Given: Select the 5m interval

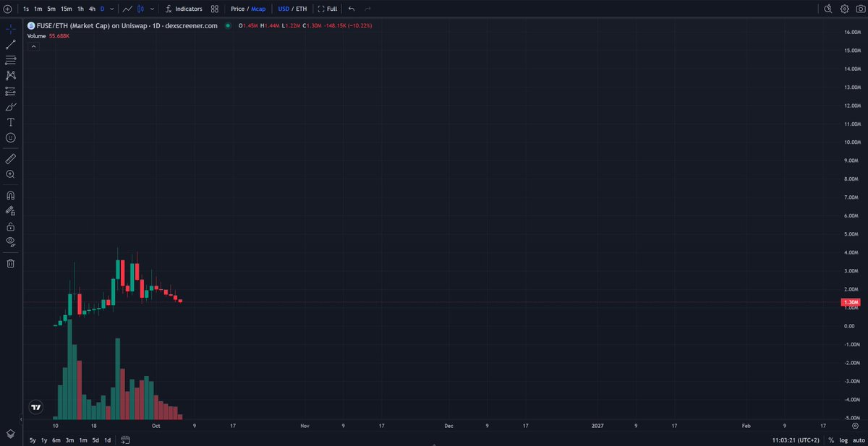Looking at the screenshot, I should (51, 9).
